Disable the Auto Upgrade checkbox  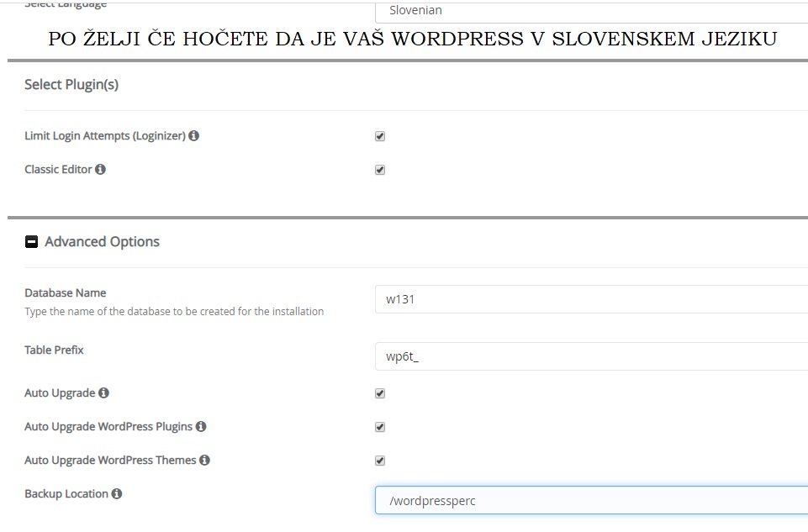click(380, 393)
